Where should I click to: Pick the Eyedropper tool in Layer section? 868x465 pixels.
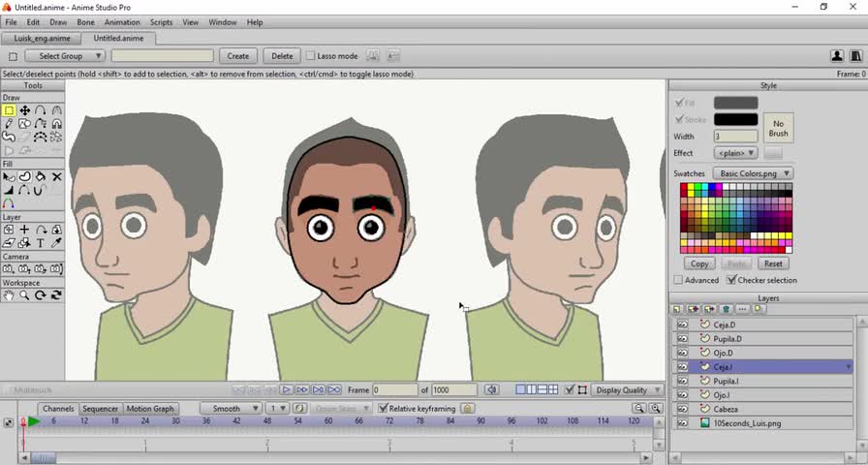coord(57,243)
